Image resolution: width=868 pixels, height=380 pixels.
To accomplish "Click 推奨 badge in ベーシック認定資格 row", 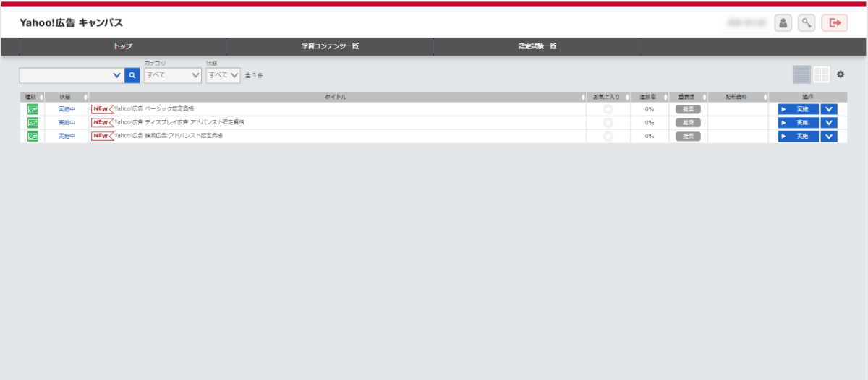I will (688, 109).
